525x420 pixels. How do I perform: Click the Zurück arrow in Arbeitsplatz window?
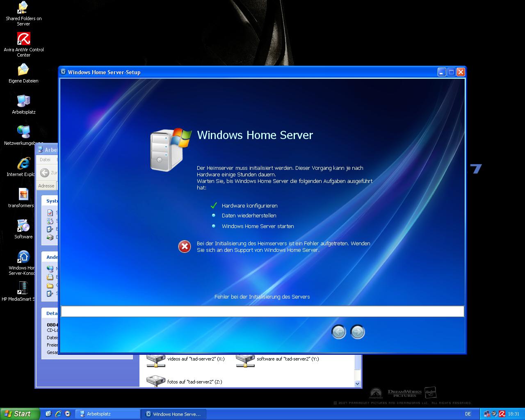[45, 173]
